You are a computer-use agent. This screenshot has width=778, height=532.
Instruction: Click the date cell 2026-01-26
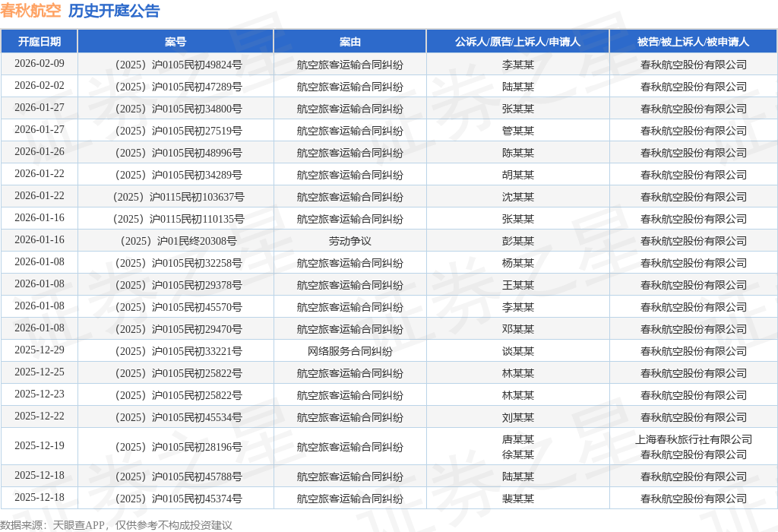click(40, 151)
